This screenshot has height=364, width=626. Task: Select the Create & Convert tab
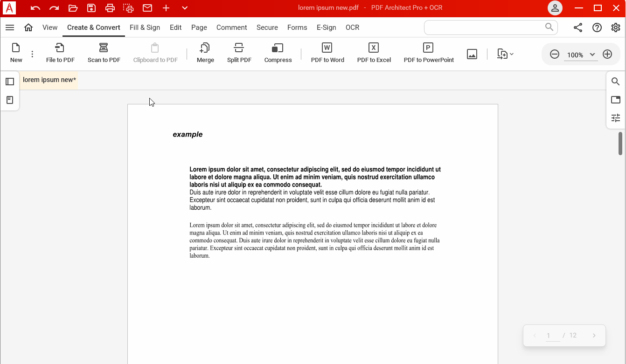94,27
